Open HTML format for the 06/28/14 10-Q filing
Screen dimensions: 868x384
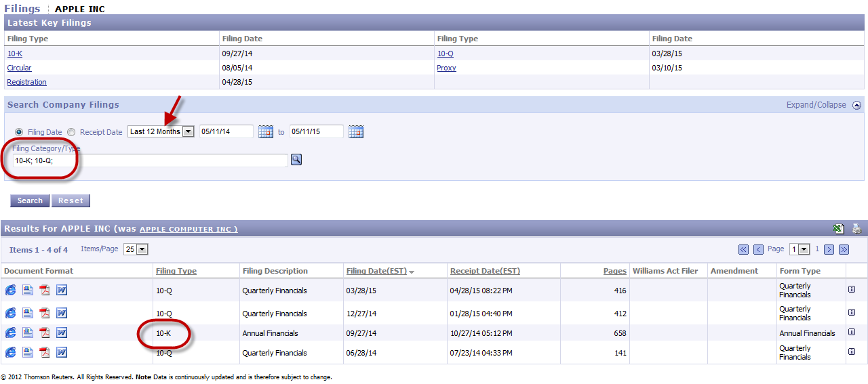click(10, 352)
